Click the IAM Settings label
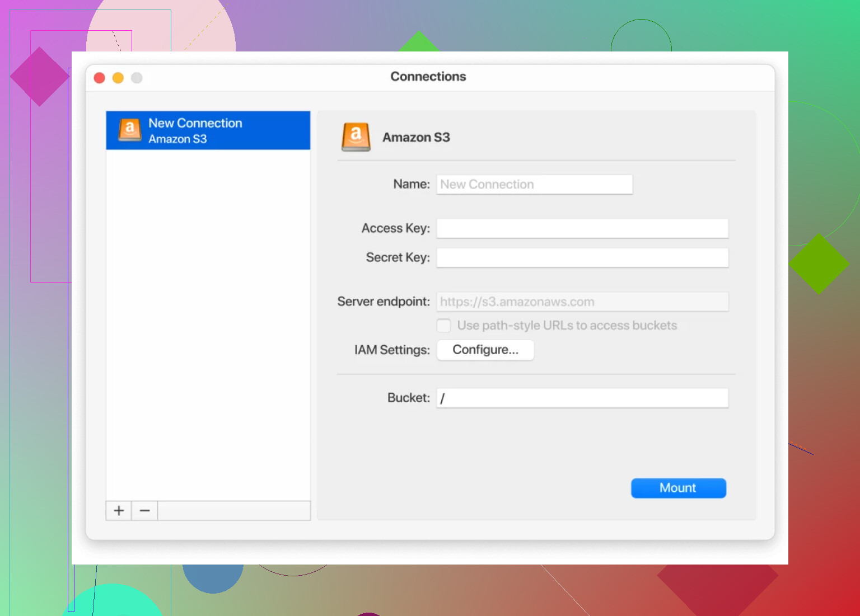 point(392,350)
